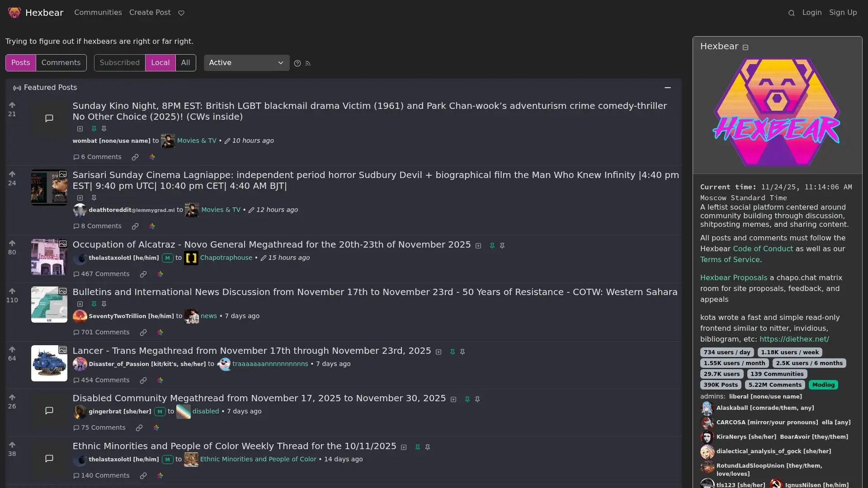Click the Login link
868x488 pixels.
[x=812, y=12]
